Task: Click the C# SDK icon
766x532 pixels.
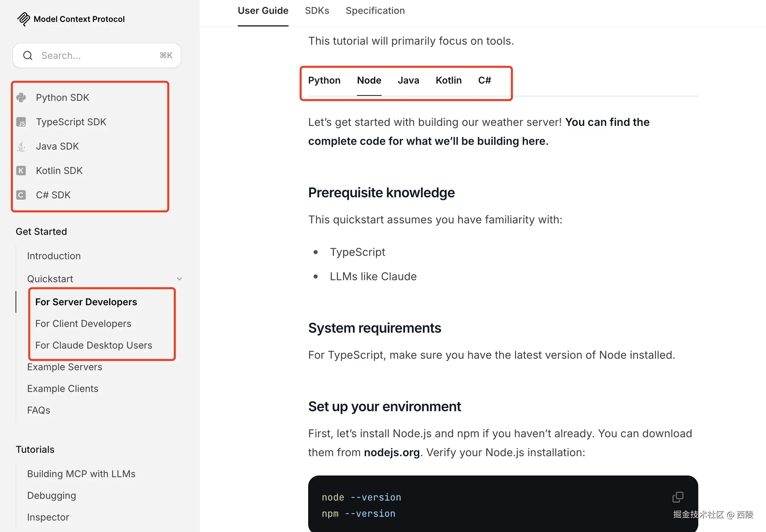Action: (21, 195)
